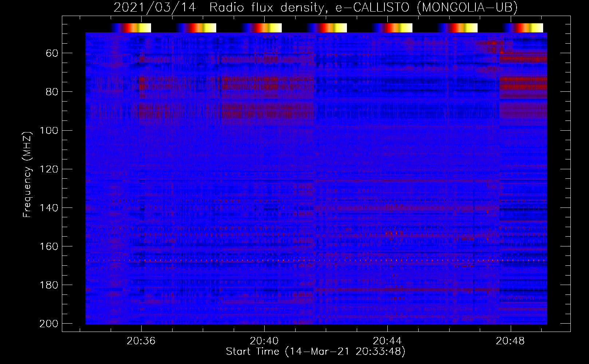
Task: Click the fourth (middle) color scale bar
Action: 327,28
